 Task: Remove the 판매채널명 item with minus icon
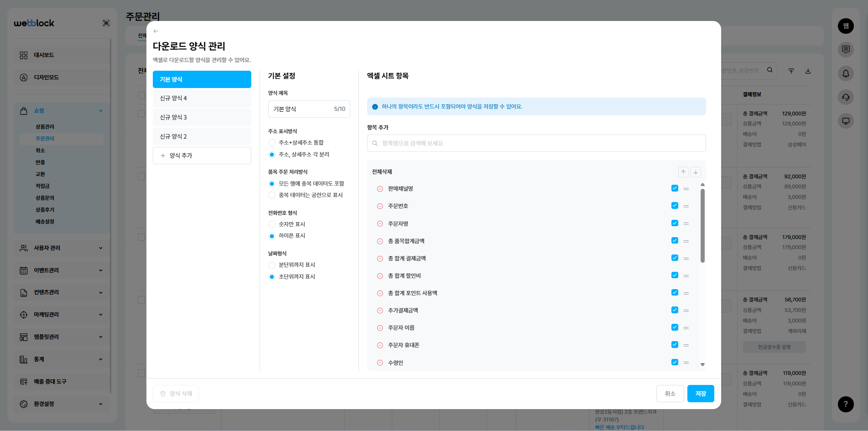coord(380,189)
